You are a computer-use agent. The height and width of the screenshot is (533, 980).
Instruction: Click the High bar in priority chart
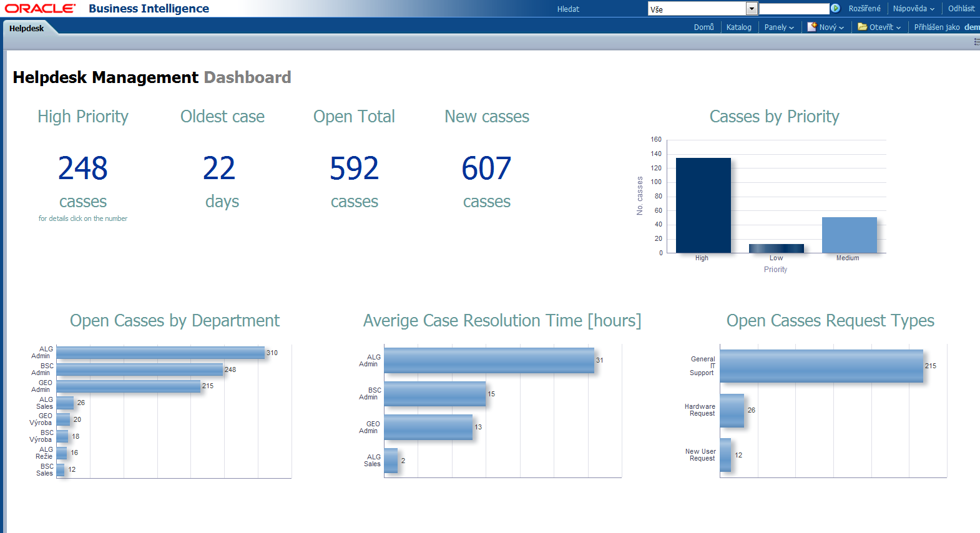703,205
